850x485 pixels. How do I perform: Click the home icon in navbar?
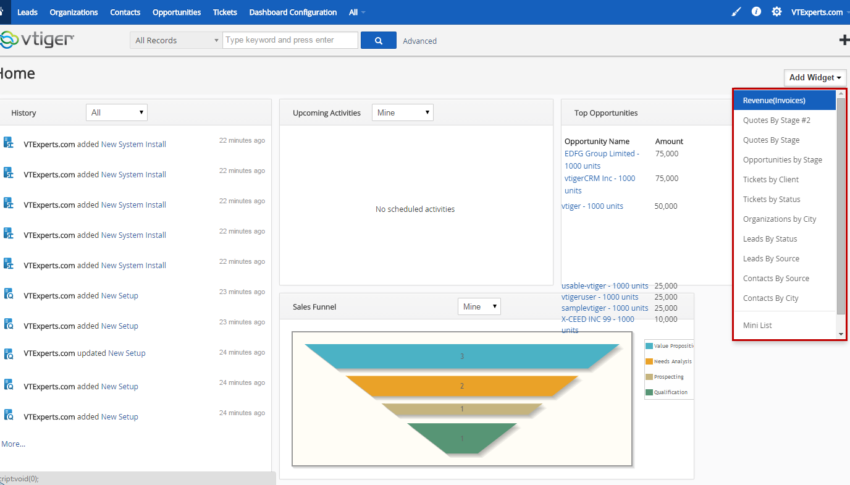3,11
